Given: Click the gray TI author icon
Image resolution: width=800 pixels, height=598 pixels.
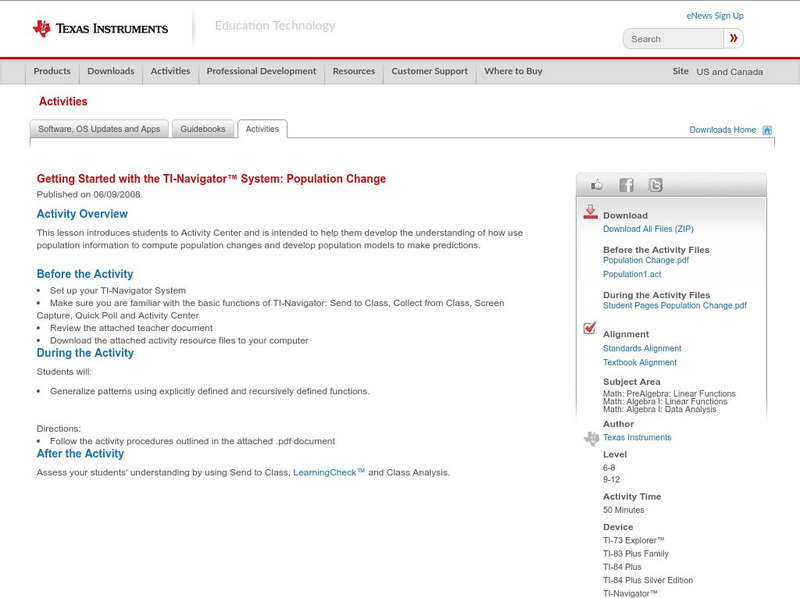Looking at the screenshot, I should [x=591, y=438].
